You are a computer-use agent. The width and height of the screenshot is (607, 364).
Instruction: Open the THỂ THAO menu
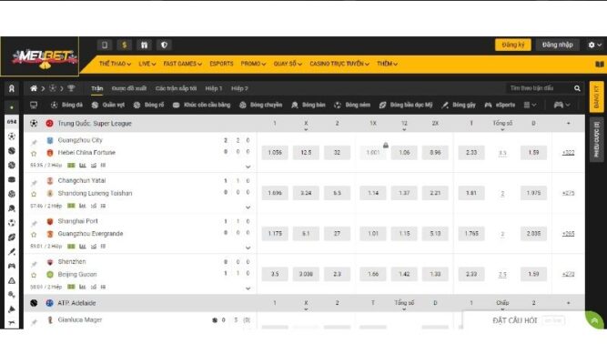(115, 64)
